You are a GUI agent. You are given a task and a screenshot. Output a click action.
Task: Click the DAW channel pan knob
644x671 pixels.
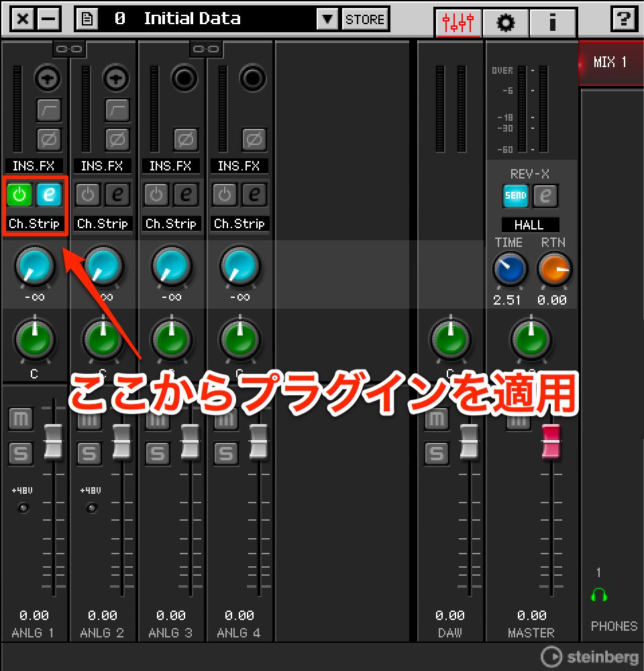(x=450, y=340)
